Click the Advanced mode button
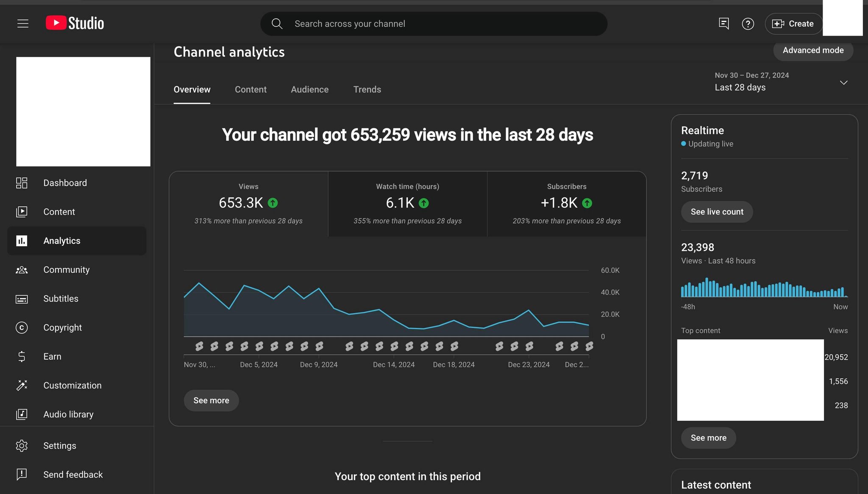This screenshot has width=868, height=494. point(813,50)
